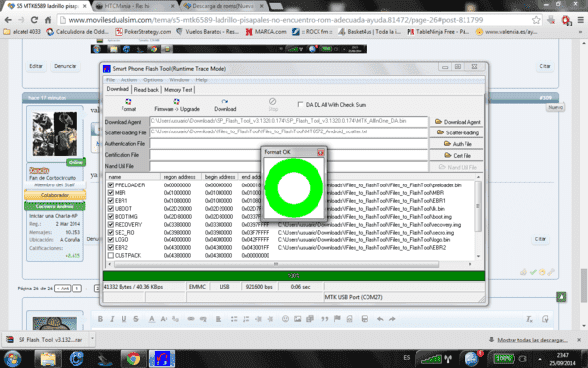The height and width of the screenshot is (368, 588).
Task: Open the ROCK fm bookmark
Action: point(313,32)
